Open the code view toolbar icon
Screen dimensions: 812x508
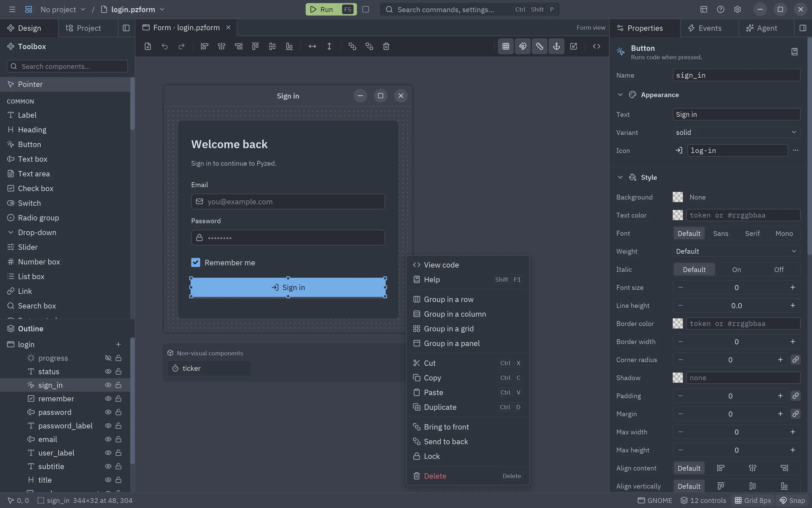(596, 46)
